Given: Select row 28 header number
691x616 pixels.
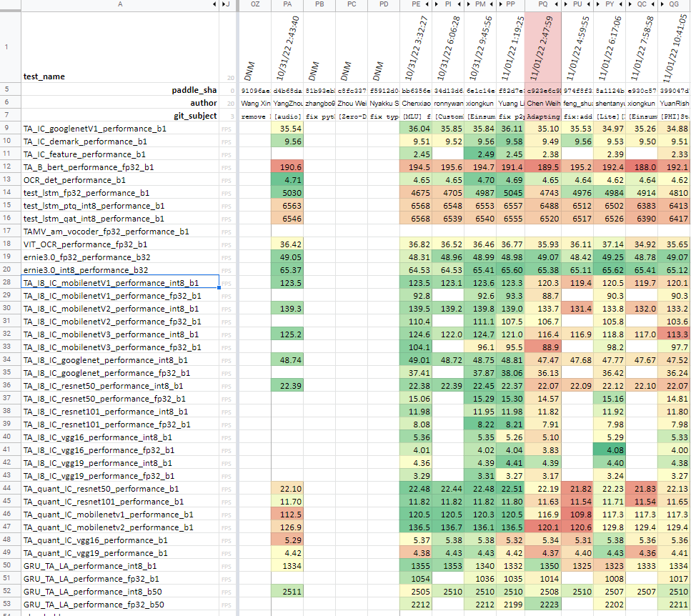Looking at the screenshot, I should click(6, 282).
